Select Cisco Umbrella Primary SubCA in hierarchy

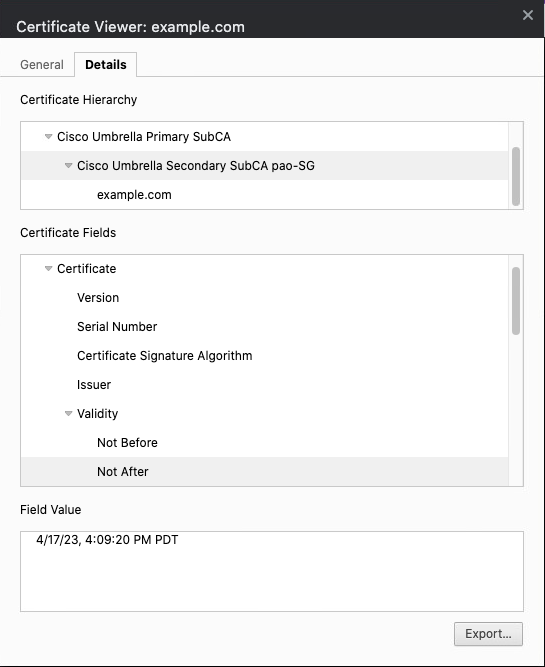click(x=144, y=137)
